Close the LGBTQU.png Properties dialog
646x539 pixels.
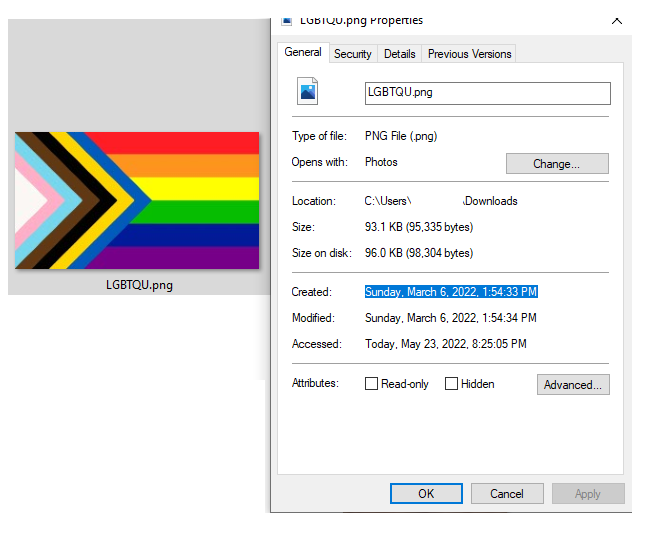616,21
